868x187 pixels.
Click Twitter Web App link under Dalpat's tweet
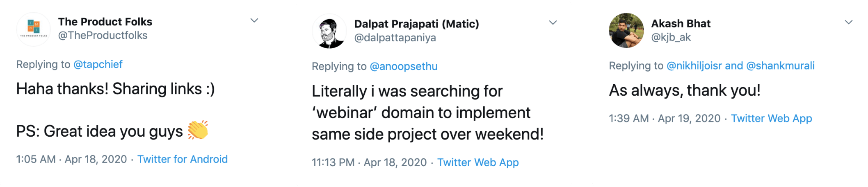[x=478, y=162]
